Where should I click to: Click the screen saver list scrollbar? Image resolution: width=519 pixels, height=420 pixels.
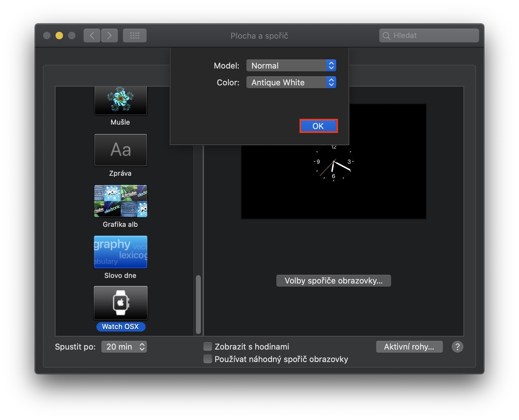pyautogui.click(x=198, y=304)
